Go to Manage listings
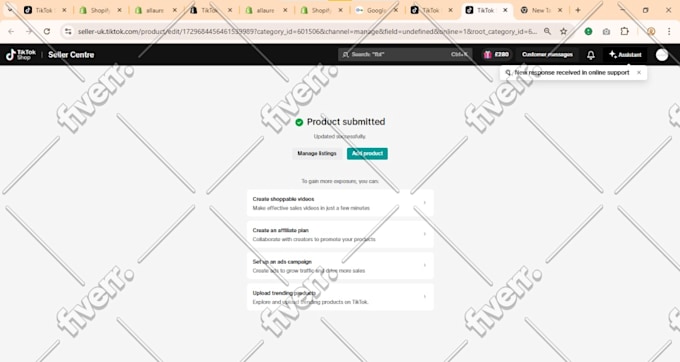This screenshot has width=680, height=362. [317, 153]
